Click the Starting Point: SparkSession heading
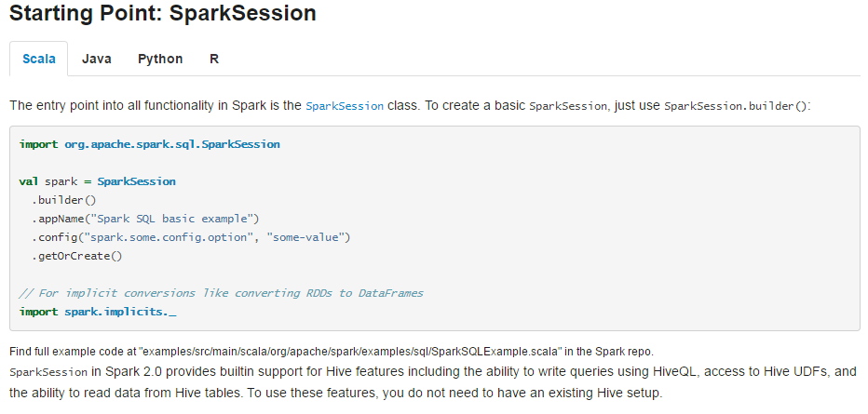The width and height of the screenshot is (868, 414). 163,13
